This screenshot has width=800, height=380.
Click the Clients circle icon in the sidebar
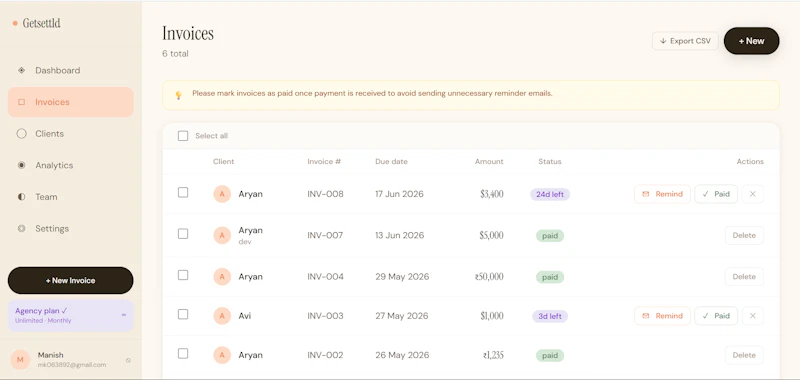21,134
